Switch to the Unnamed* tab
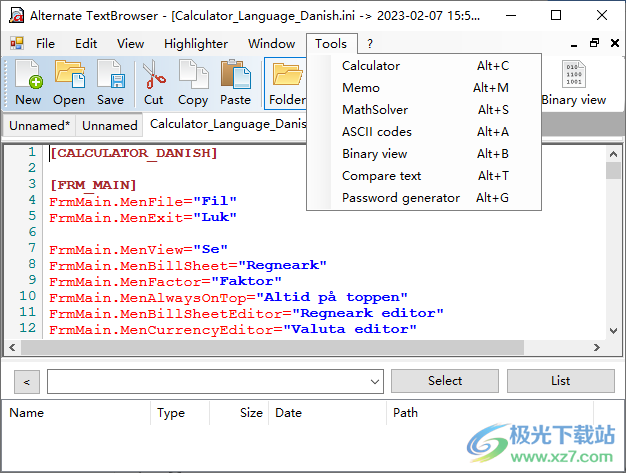 click(39, 126)
